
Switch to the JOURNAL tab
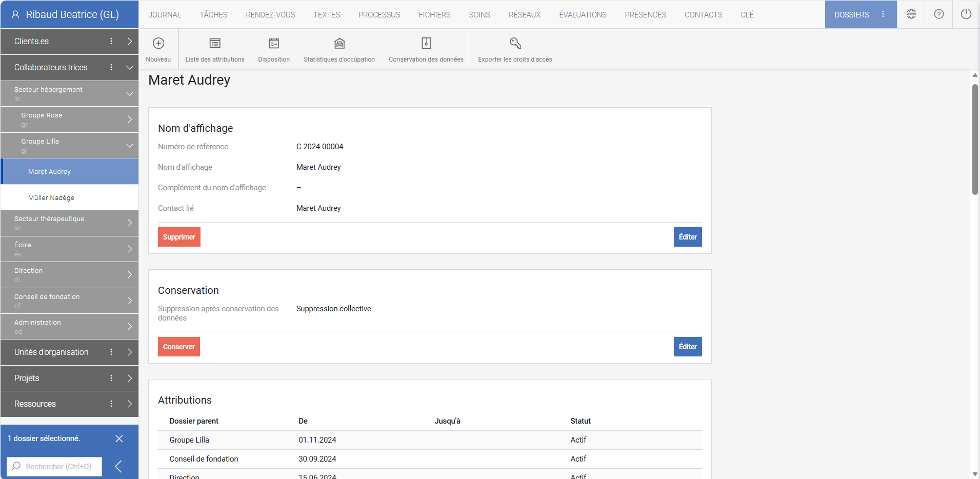coord(165,15)
